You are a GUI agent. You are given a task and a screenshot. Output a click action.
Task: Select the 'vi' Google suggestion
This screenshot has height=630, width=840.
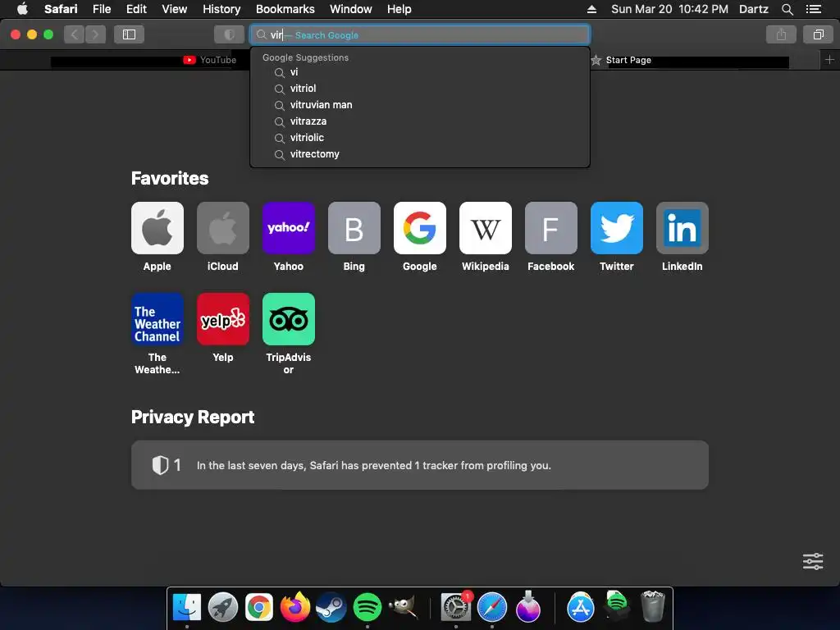[420, 72]
